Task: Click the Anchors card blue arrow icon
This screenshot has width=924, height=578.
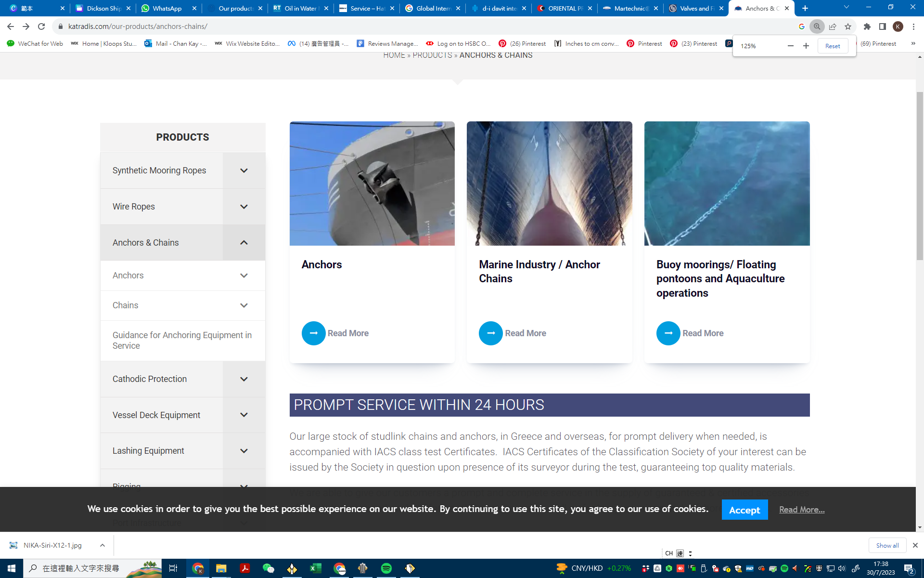Action: click(x=313, y=333)
